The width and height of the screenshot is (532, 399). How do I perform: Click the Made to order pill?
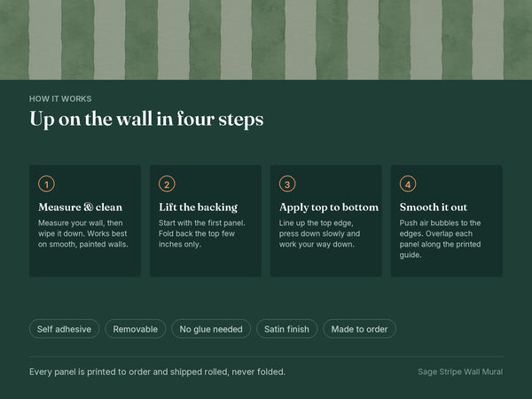359,329
